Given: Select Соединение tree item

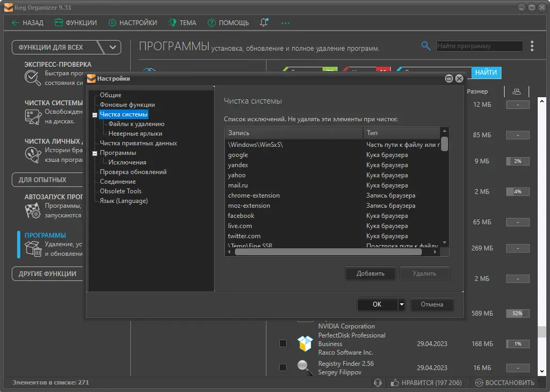Looking at the screenshot, I should tap(118, 182).
